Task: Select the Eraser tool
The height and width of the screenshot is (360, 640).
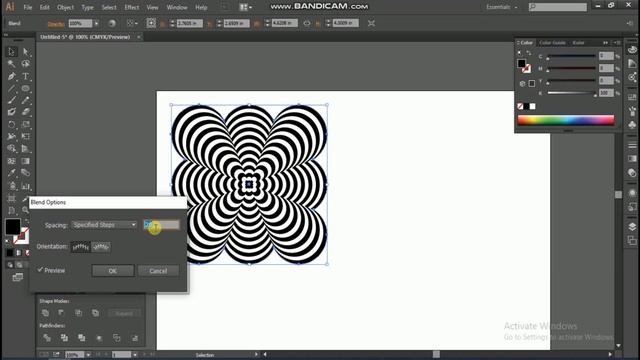Action: coord(25,112)
